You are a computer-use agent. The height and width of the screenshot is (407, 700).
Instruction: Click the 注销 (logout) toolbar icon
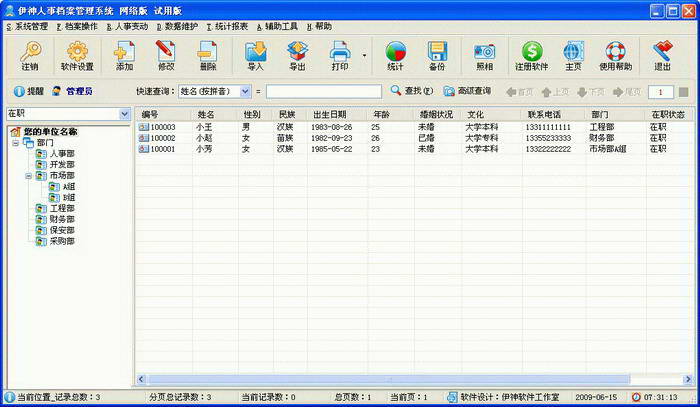pos(30,56)
